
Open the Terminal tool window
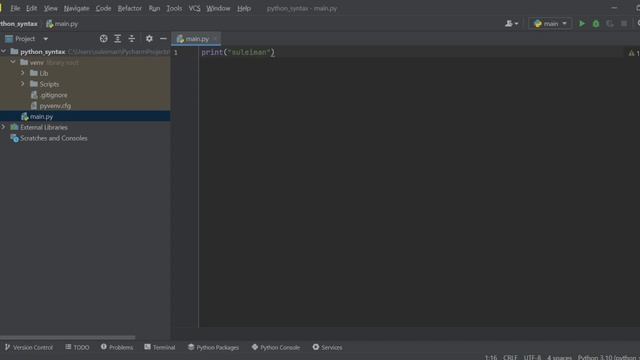coord(160,347)
